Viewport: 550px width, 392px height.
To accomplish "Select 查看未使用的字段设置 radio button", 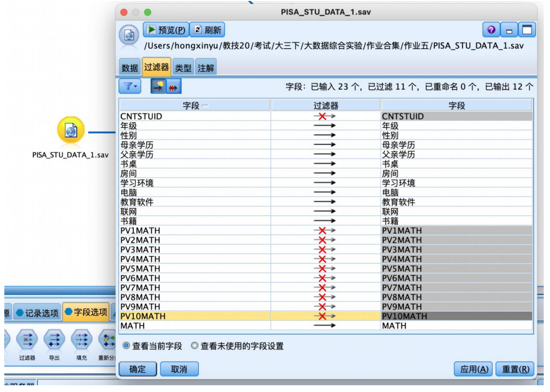I will (x=194, y=346).
